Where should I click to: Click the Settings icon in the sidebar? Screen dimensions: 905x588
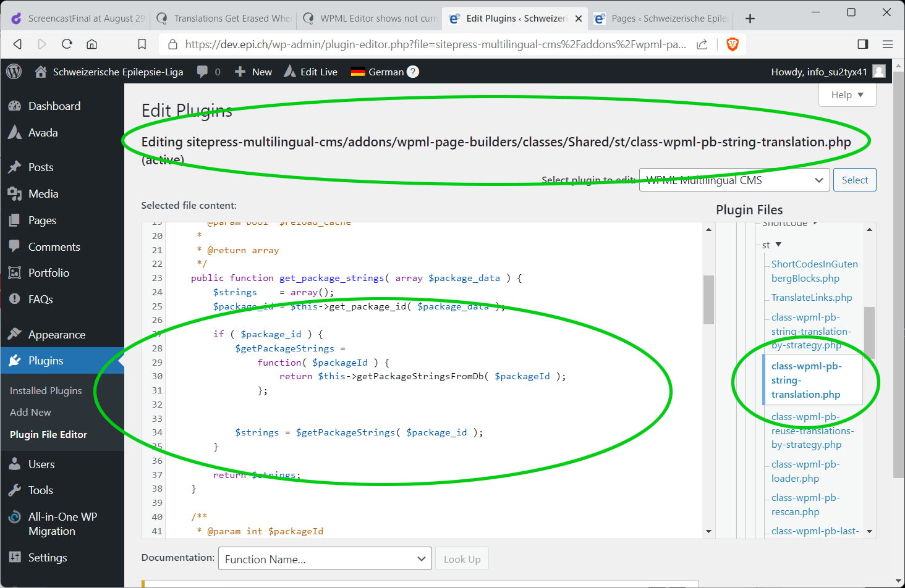click(15, 558)
